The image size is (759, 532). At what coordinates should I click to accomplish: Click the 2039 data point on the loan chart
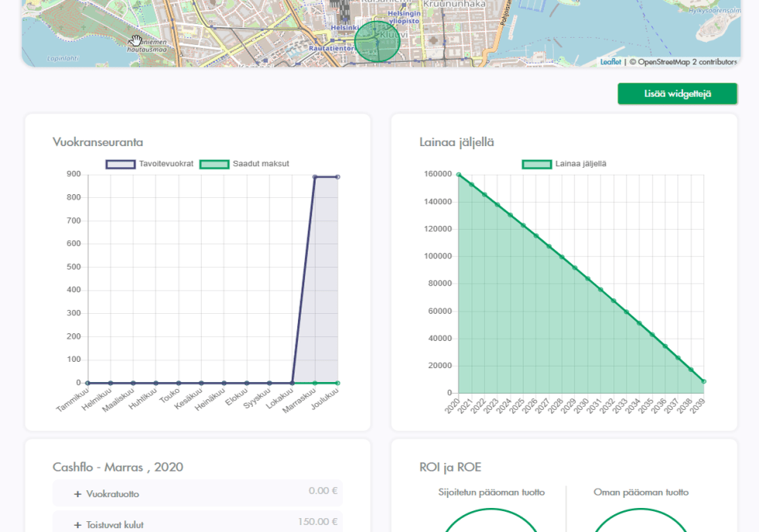703,381
